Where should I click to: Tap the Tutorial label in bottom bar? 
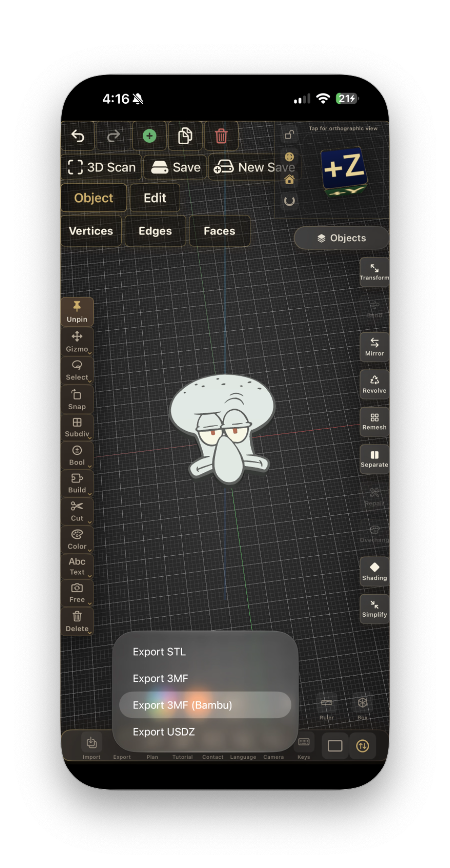tap(183, 757)
